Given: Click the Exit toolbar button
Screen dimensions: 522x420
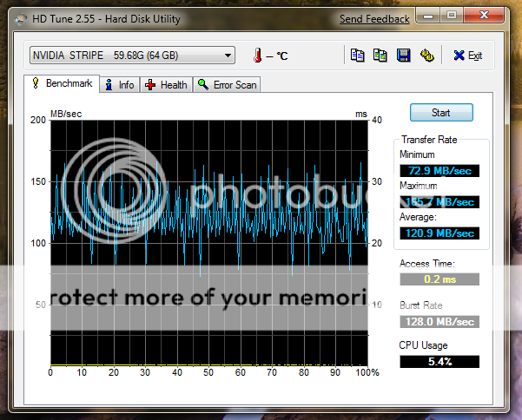Looking at the screenshot, I should pyautogui.click(x=467, y=56).
